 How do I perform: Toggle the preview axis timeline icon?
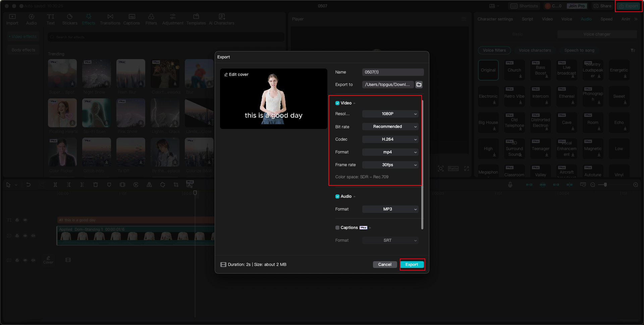(570, 185)
